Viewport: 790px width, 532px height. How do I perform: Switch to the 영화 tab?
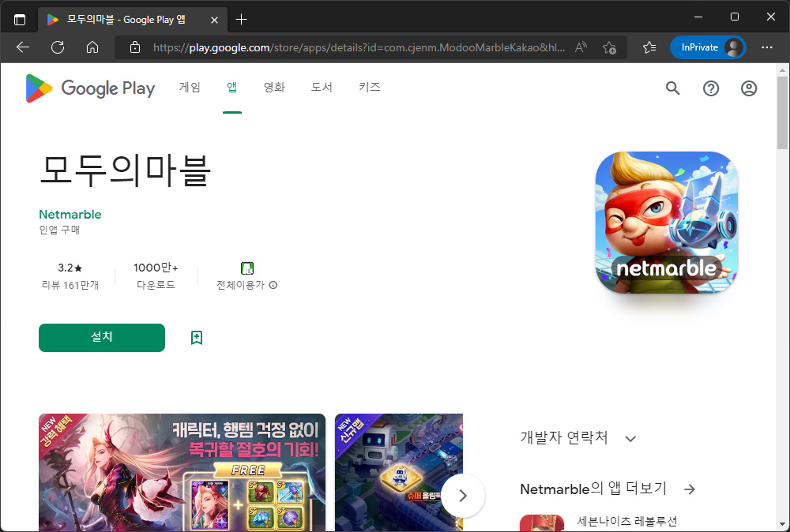click(275, 88)
